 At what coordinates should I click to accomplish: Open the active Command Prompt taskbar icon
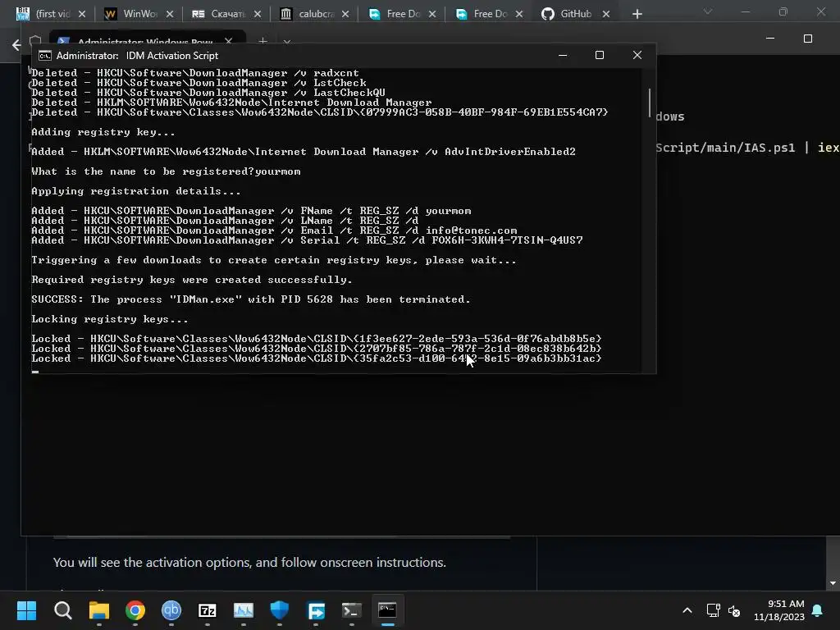tap(387, 610)
